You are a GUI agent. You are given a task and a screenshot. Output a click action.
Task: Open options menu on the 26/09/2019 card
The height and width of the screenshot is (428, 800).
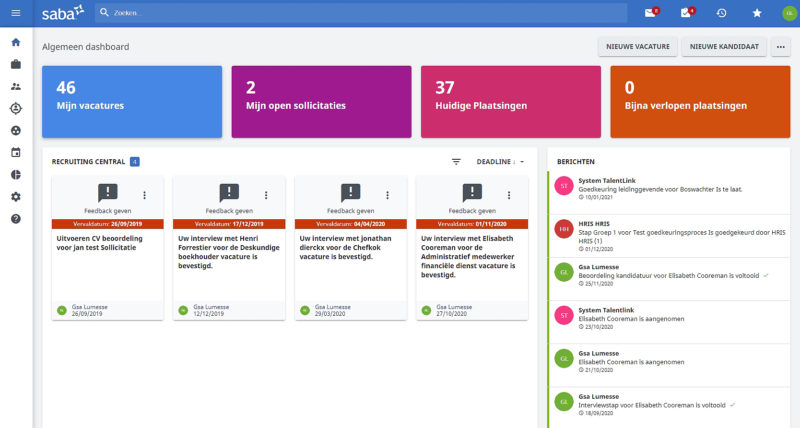(x=145, y=195)
